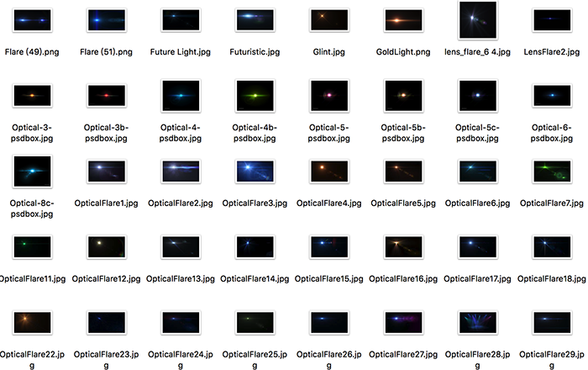Click the OpticalFlare1.jpg thumbnail
588x370 pixels.
click(x=107, y=171)
